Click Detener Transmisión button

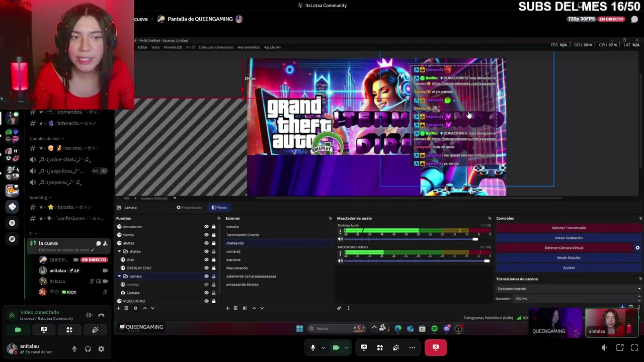[x=569, y=228]
